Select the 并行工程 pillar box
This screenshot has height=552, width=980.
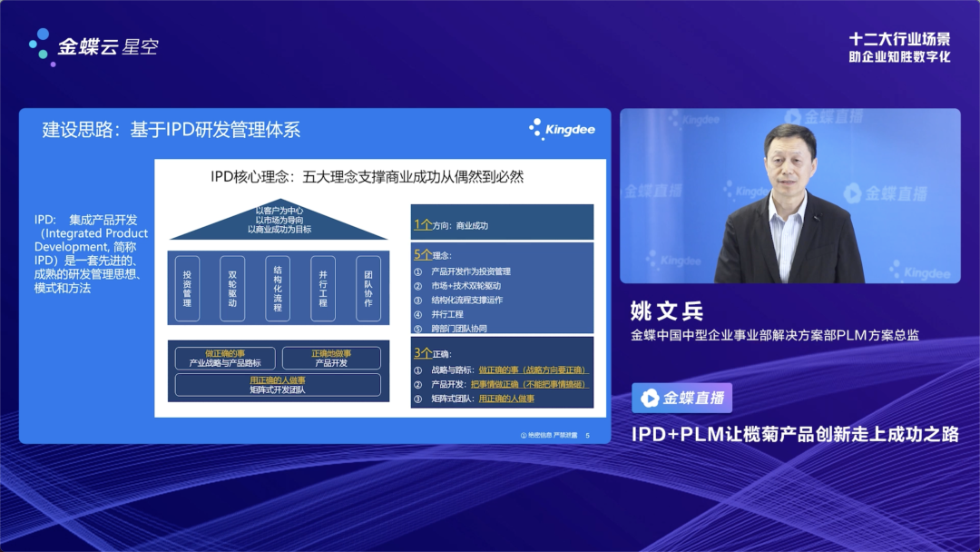tap(323, 289)
